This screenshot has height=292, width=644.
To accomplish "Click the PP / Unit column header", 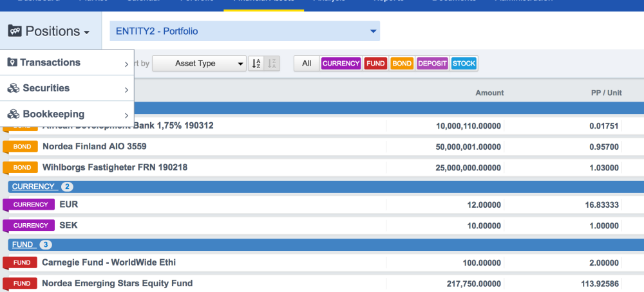I will [606, 93].
